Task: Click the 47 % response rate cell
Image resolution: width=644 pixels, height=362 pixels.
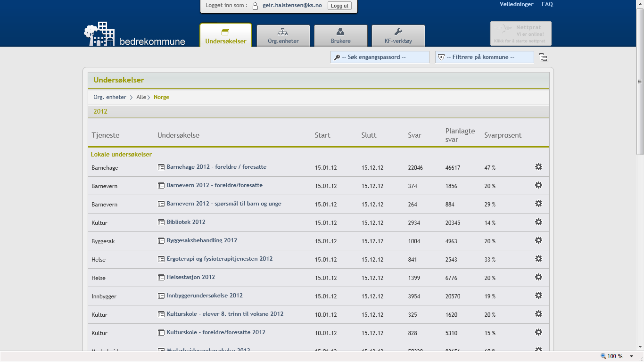Action: 490,168
